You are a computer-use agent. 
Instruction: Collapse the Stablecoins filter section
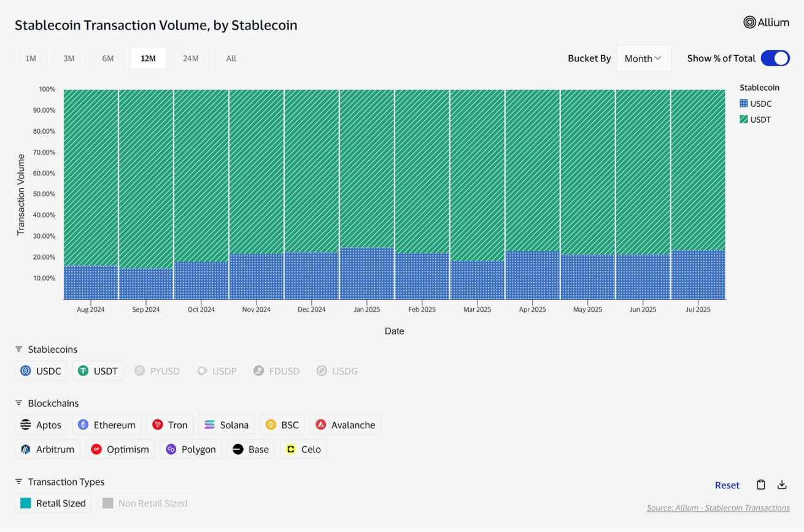click(x=19, y=349)
